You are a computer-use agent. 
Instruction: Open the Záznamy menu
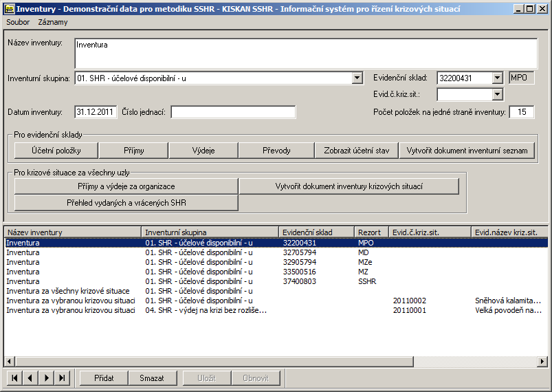pyautogui.click(x=53, y=22)
